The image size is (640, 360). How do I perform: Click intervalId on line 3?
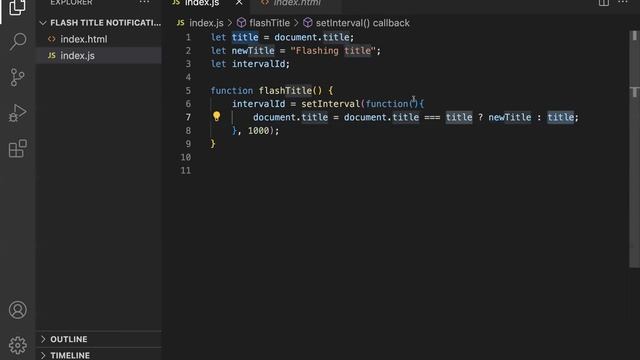(x=258, y=64)
